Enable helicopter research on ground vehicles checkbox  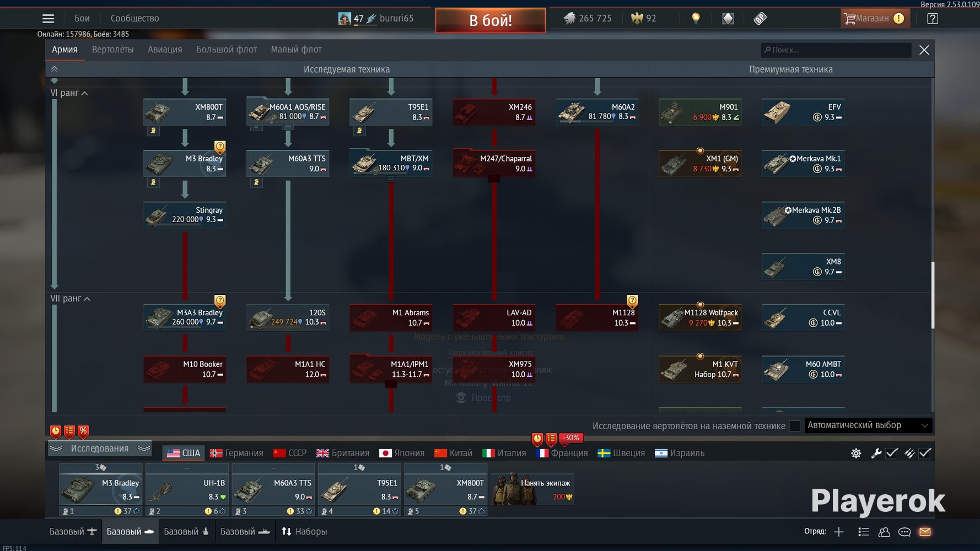pyautogui.click(x=794, y=426)
